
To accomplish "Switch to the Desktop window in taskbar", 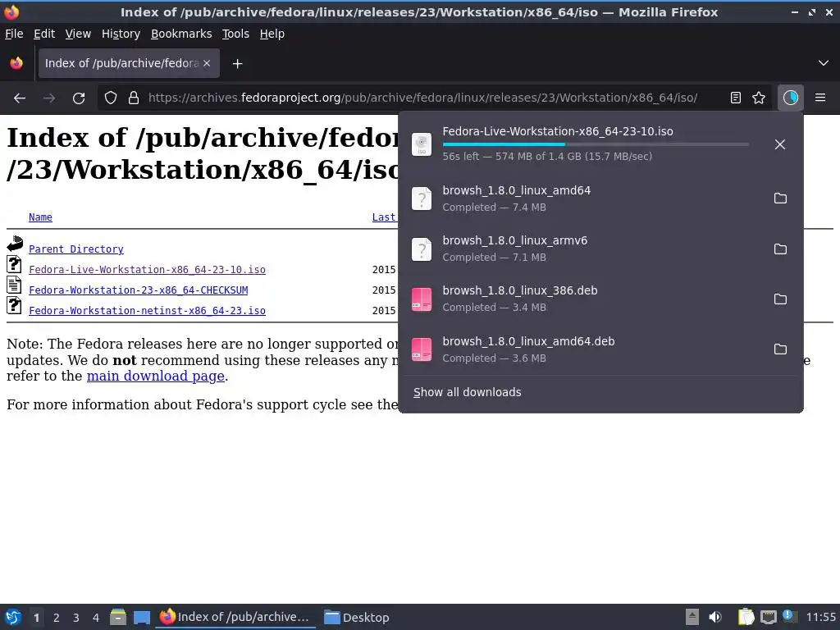I will [356, 617].
